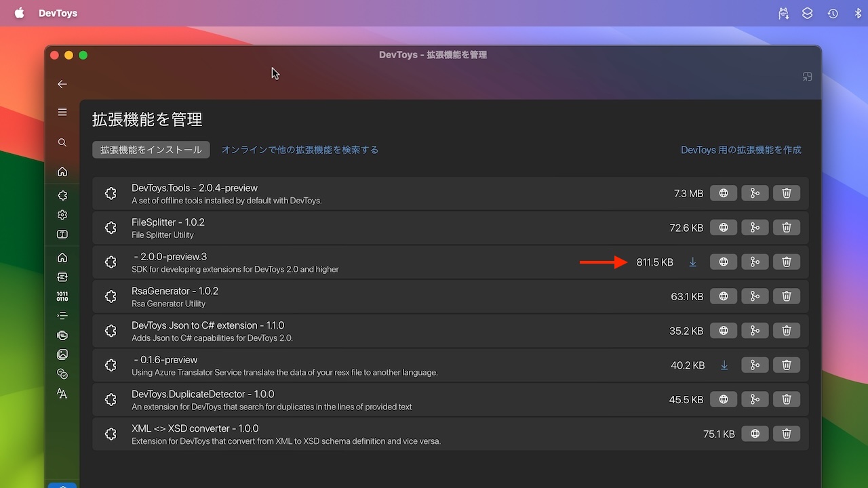The width and height of the screenshot is (868, 488).
Task: Uninstall RsaGenerator using trash icon
Action: click(787, 296)
